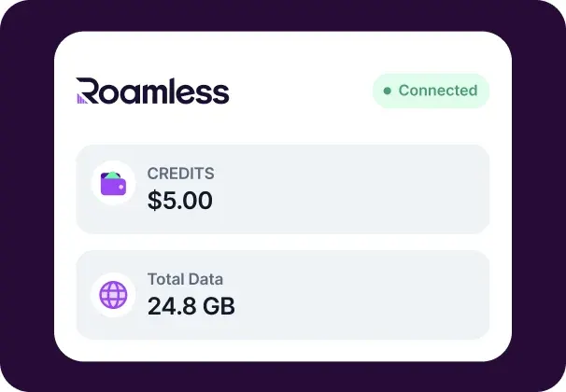Image resolution: width=566 pixels, height=392 pixels.
Task: Click the white gap between the two cards
Action: click(283, 242)
